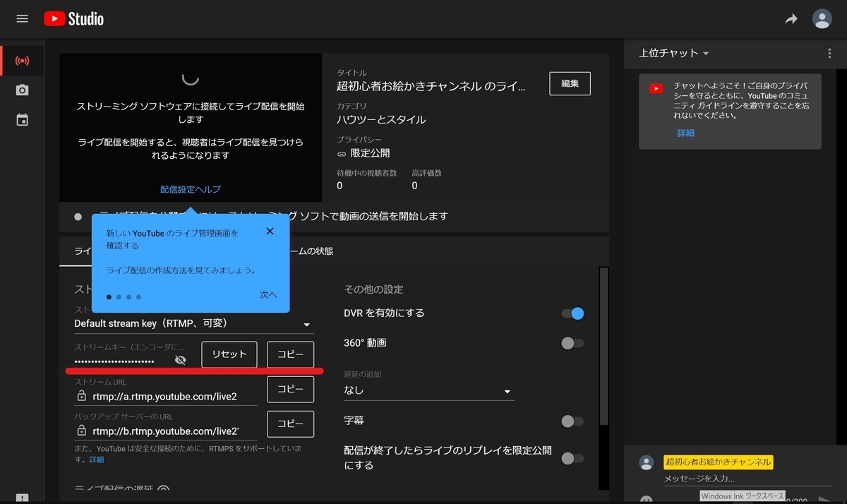The image size is (847, 504).
Task: Open the Default stream key dropdown
Action: (x=193, y=324)
